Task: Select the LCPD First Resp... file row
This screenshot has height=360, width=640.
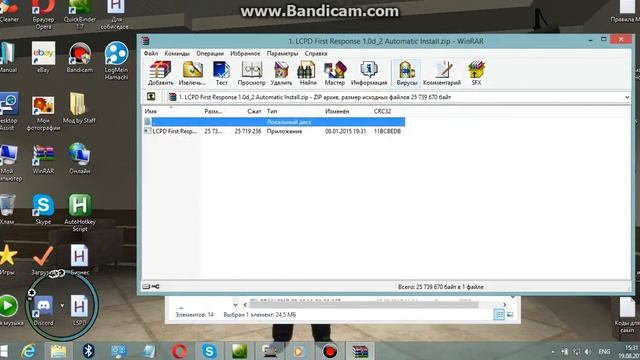Action: tap(274, 131)
